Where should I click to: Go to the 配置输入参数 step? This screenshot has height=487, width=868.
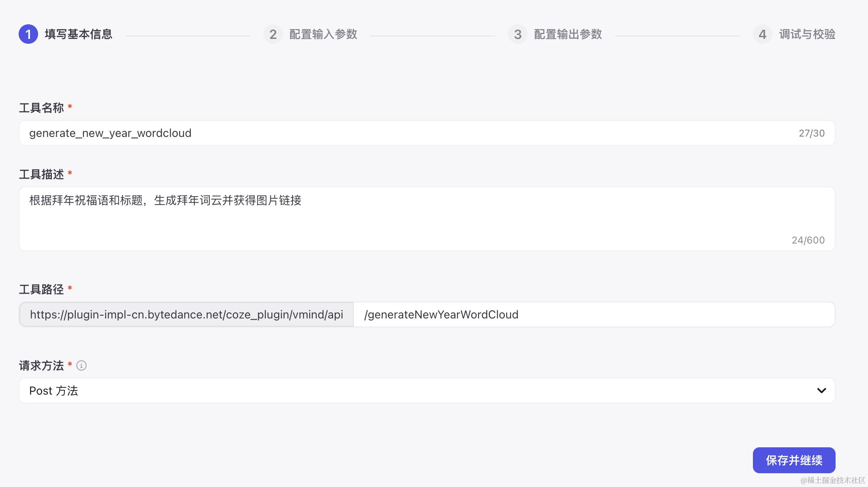pos(323,34)
